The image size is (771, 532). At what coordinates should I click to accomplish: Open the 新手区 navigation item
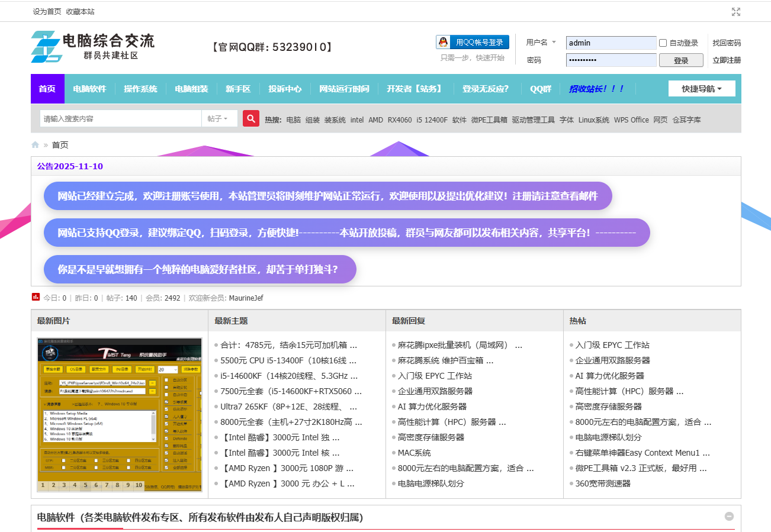tap(238, 89)
